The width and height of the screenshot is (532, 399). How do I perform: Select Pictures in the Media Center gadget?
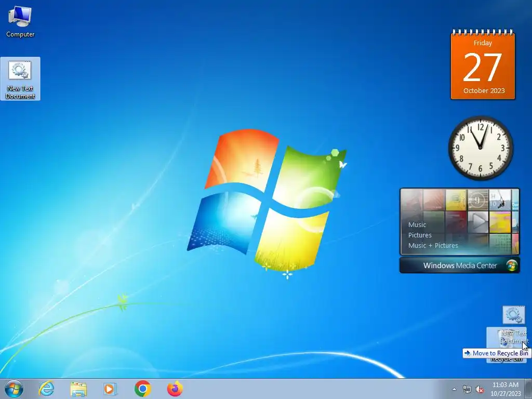(420, 235)
